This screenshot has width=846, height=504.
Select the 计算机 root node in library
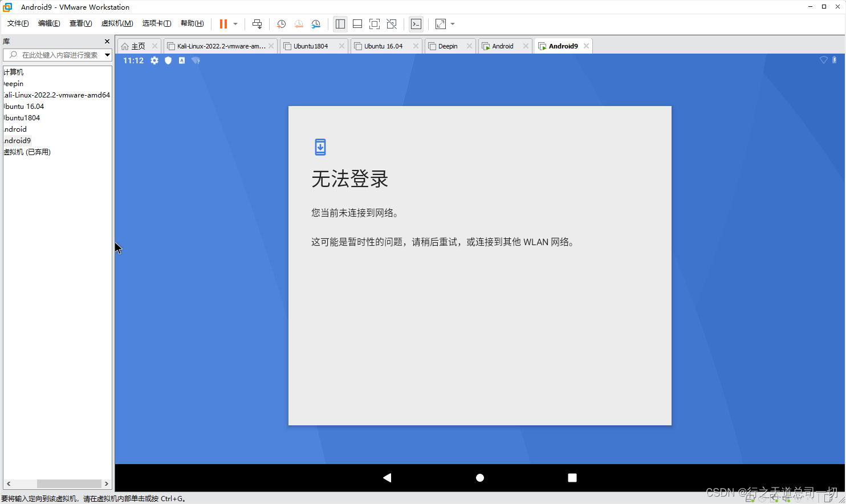pos(14,72)
